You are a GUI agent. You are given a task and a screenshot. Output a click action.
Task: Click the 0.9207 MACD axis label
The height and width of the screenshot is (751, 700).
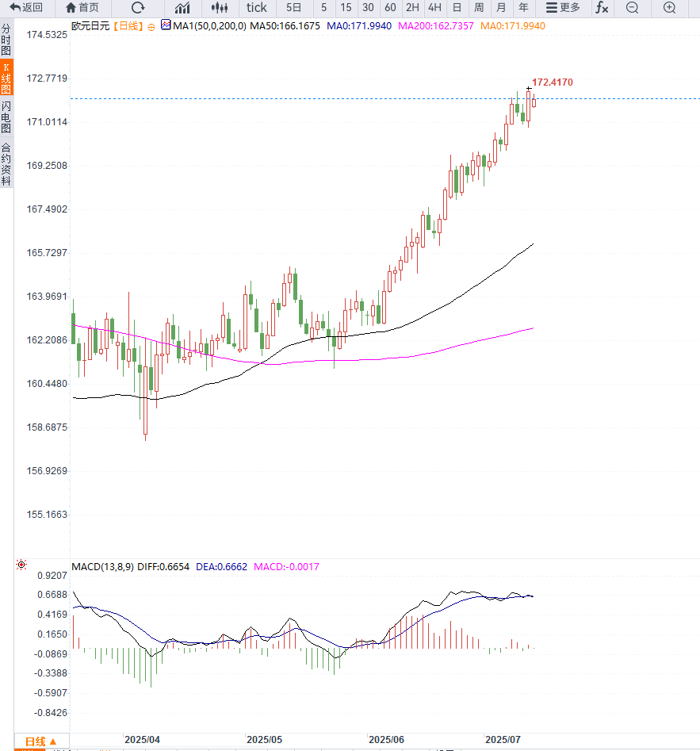point(52,575)
